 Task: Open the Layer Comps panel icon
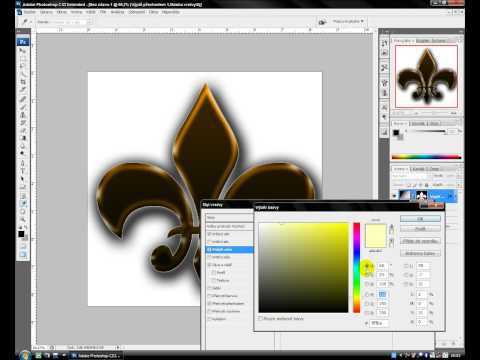384,132
